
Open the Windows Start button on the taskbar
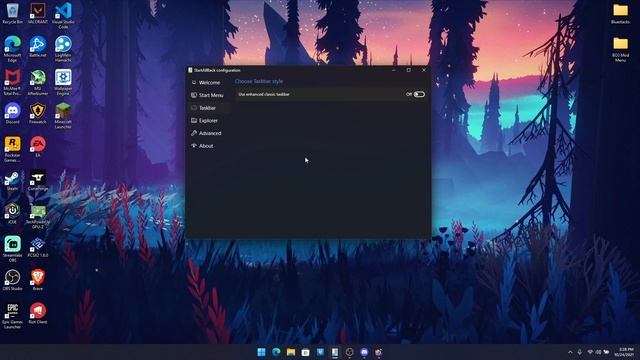click(261, 352)
